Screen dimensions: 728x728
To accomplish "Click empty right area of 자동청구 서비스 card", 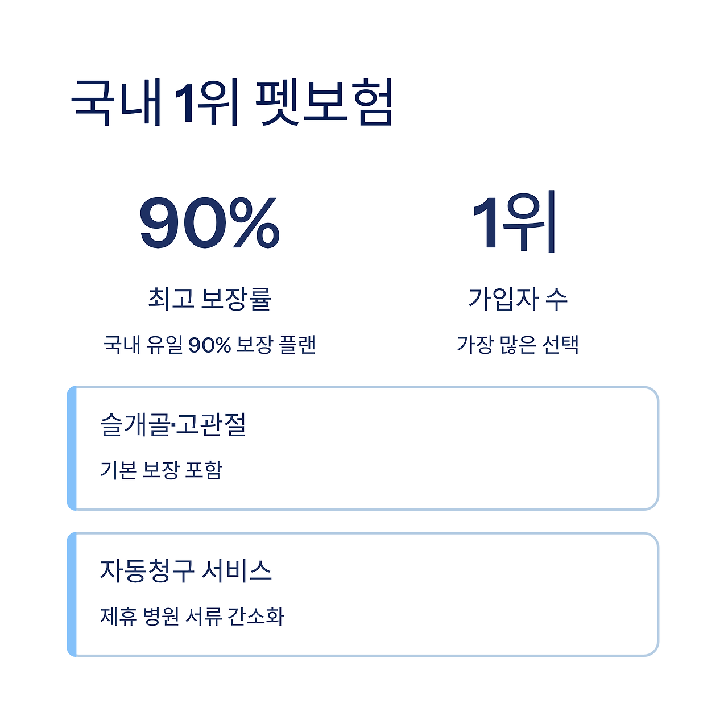I will tap(483, 594).
